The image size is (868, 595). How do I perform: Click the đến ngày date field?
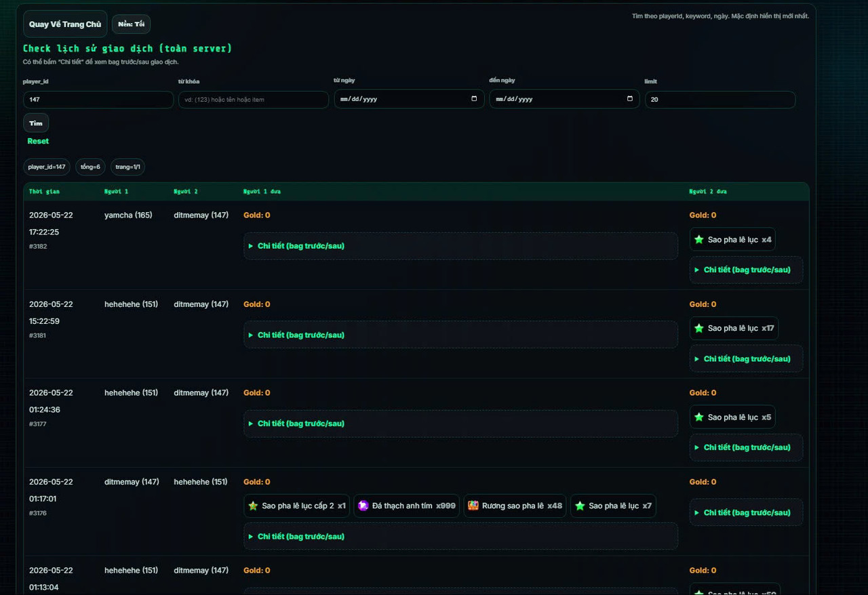point(564,99)
